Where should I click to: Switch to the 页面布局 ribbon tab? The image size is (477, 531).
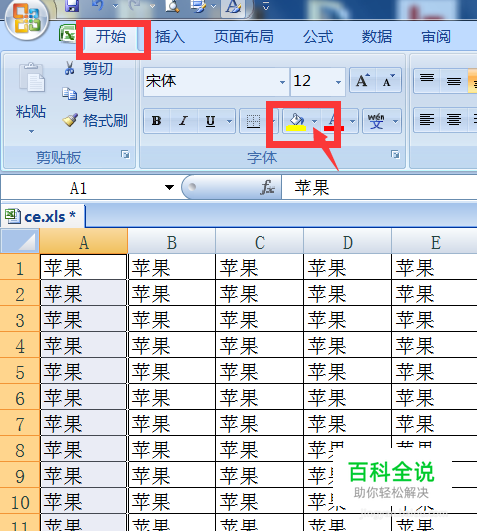pos(244,37)
